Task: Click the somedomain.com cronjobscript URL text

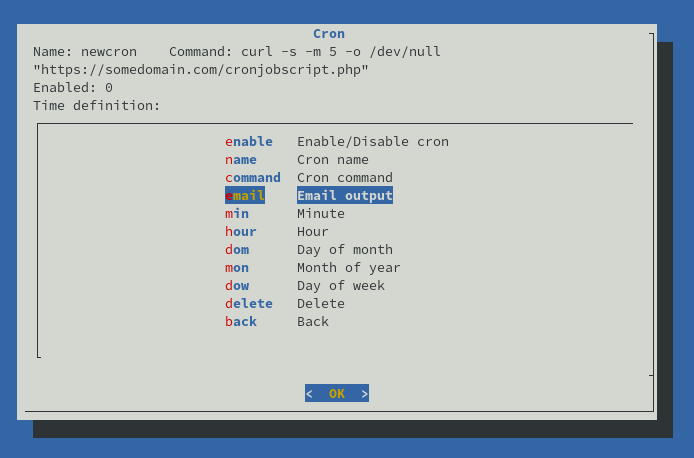Action: tap(201, 70)
